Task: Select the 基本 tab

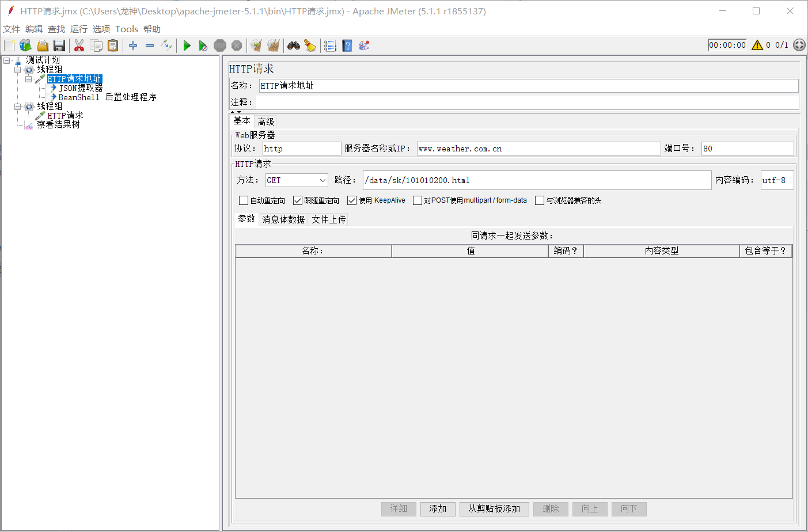Action: (x=242, y=121)
